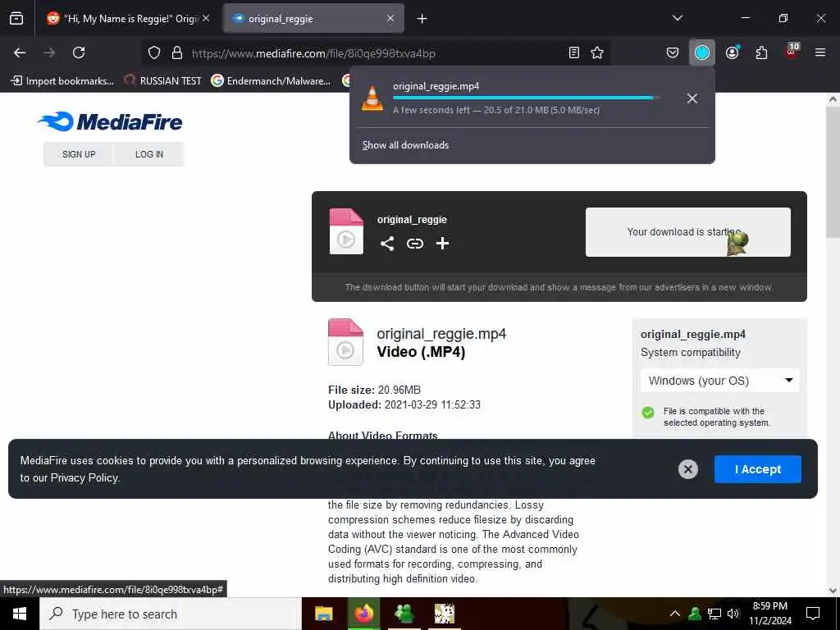This screenshot has width=840, height=630.
Task: Open the Firefox View icon
Action: (16, 19)
